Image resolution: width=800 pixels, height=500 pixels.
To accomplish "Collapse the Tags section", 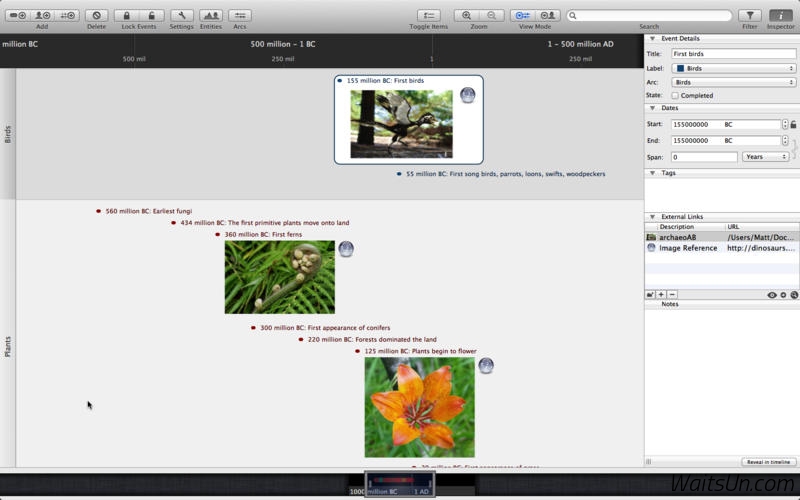I will coord(652,173).
